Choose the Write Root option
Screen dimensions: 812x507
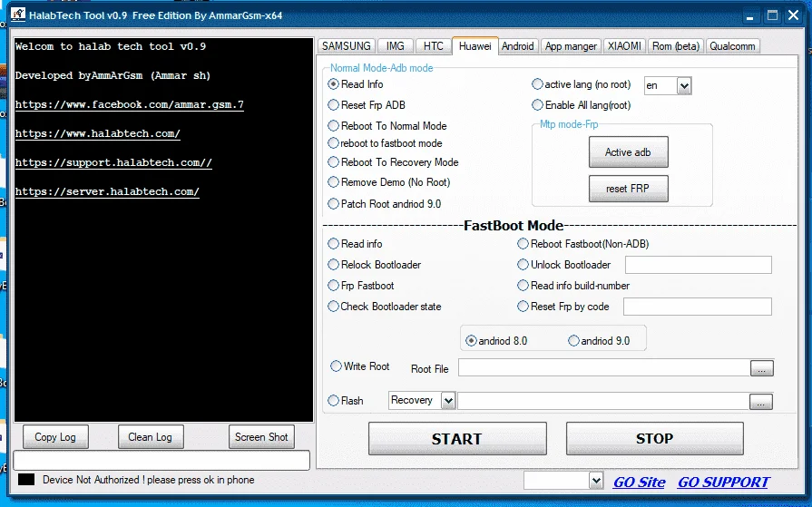click(360, 366)
